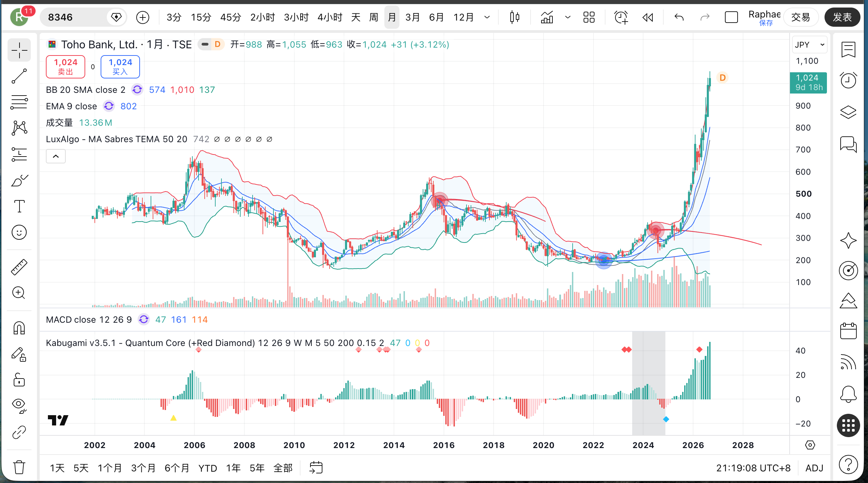
Task: Select the text annotation tool
Action: click(19, 206)
